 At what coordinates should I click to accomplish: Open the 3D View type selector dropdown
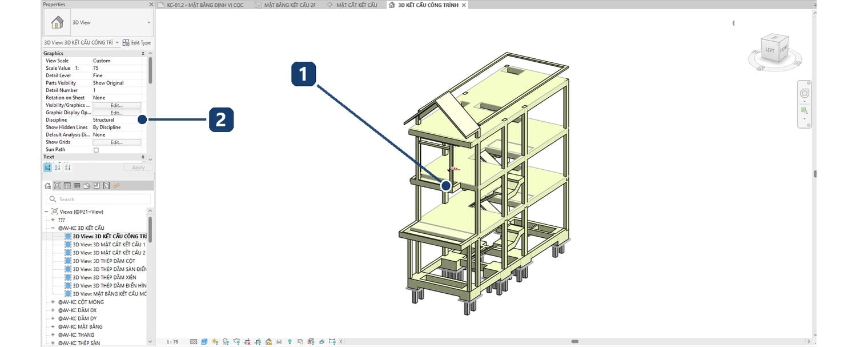tap(149, 23)
